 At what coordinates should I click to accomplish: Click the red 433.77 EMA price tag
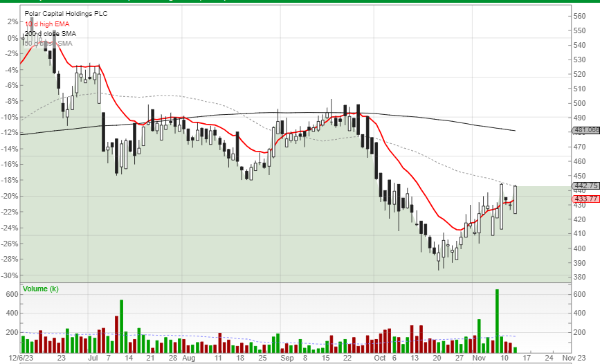point(586,199)
